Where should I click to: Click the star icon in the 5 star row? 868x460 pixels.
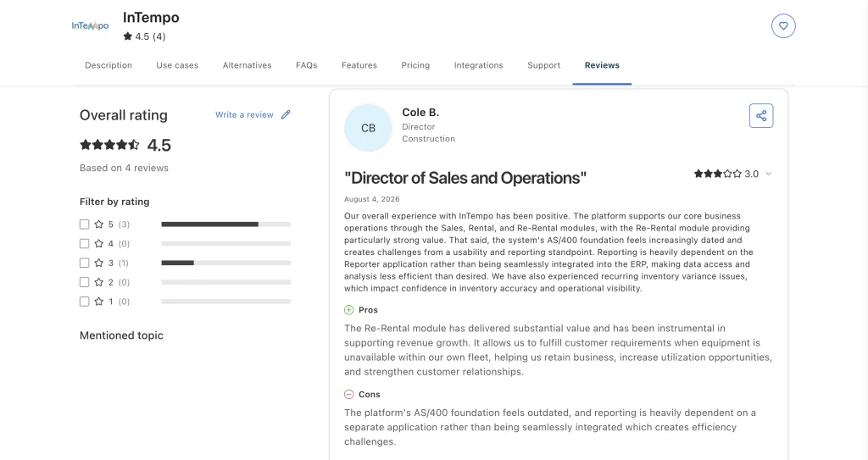point(99,224)
